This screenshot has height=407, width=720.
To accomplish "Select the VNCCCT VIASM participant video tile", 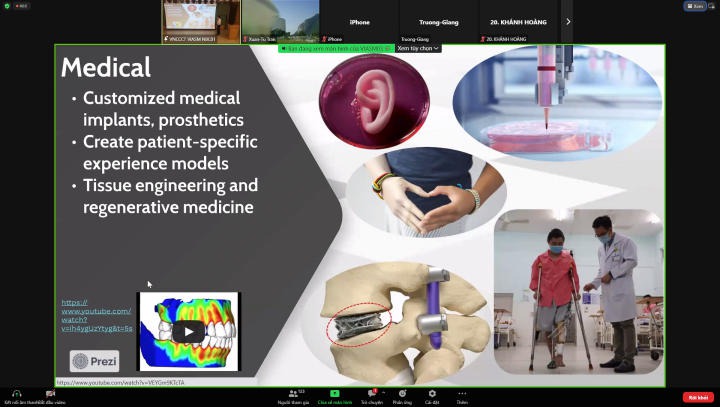I will click(x=201, y=22).
